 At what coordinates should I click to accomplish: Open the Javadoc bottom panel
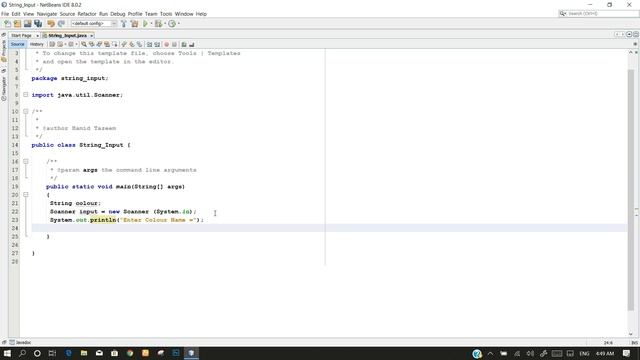20,342
